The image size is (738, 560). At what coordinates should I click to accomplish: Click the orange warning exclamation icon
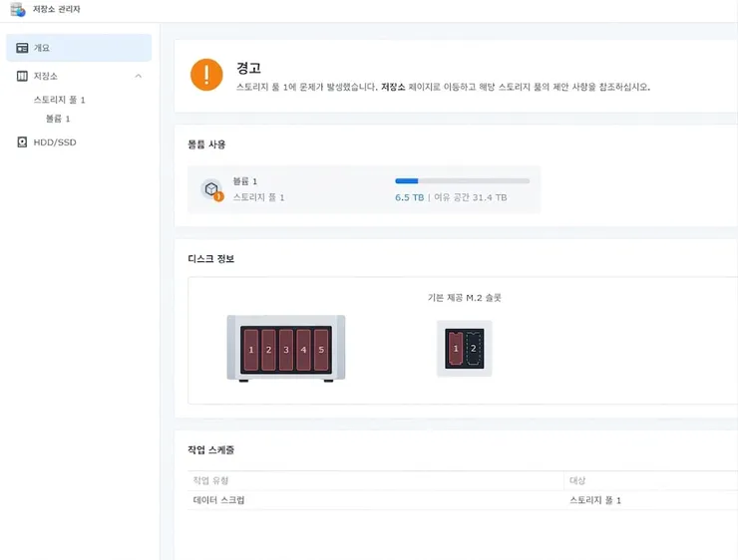(x=206, y=75)
